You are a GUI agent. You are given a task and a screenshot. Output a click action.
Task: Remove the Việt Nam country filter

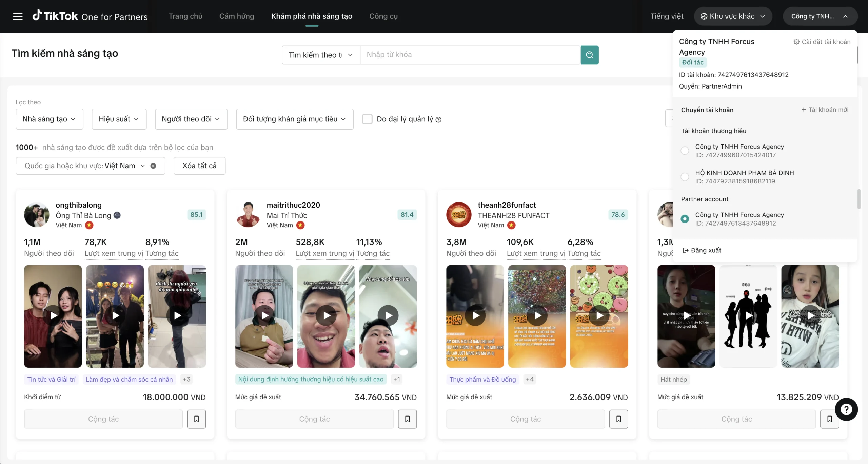tap(153, 166)
